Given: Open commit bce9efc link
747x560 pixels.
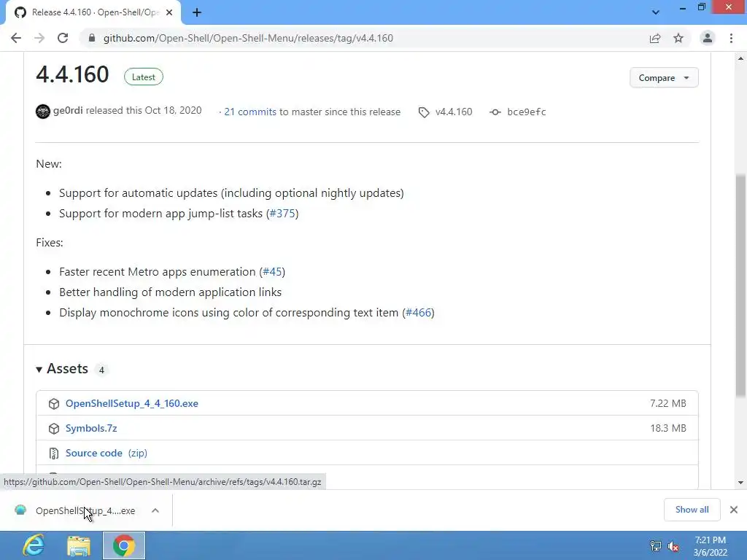Looking at the screenshot, I should point(527,112).
